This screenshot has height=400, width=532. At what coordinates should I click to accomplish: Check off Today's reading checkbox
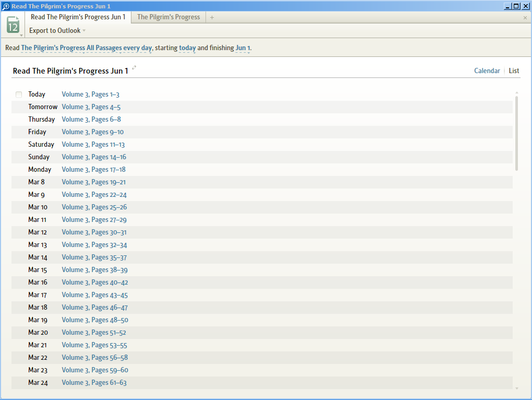[x=19, y=95]
